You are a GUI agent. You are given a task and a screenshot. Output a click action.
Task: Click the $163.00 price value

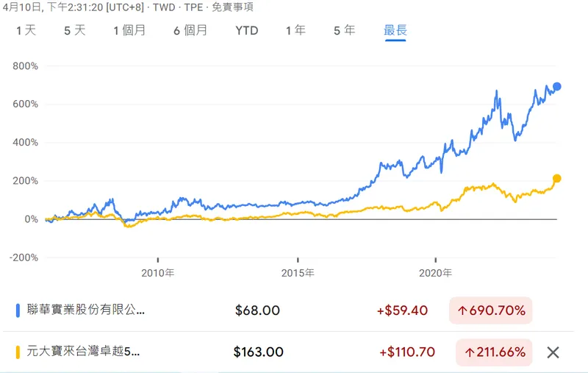tap(258, 352)
